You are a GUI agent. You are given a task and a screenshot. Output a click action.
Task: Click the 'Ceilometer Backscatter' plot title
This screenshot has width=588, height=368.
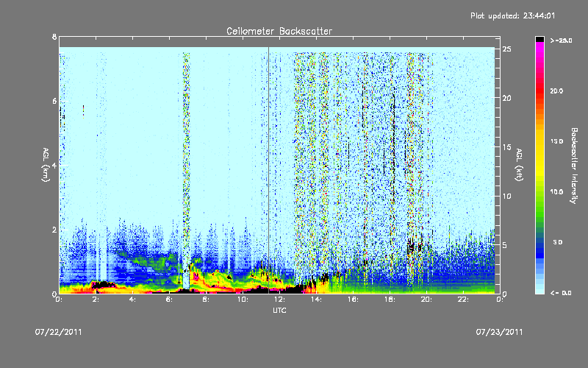click(279, 31)
